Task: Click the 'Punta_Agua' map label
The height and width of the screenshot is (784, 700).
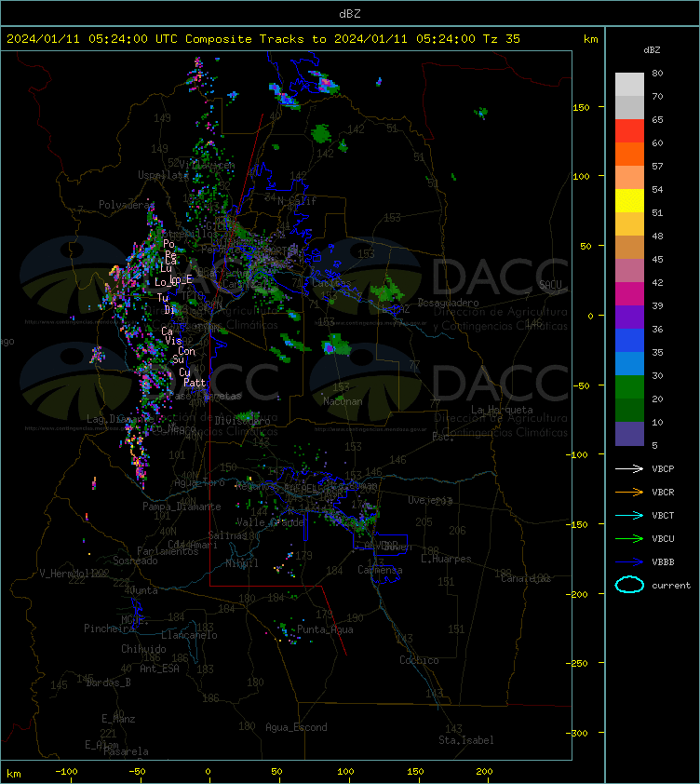Action: (x=325, y=630)
